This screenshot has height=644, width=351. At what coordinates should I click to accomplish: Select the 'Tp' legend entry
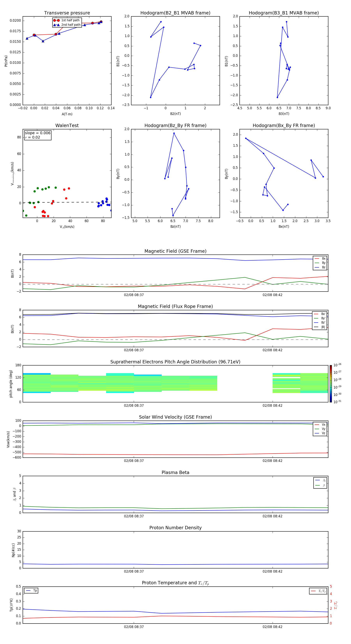pyautogui.click(x=31, y=591)
